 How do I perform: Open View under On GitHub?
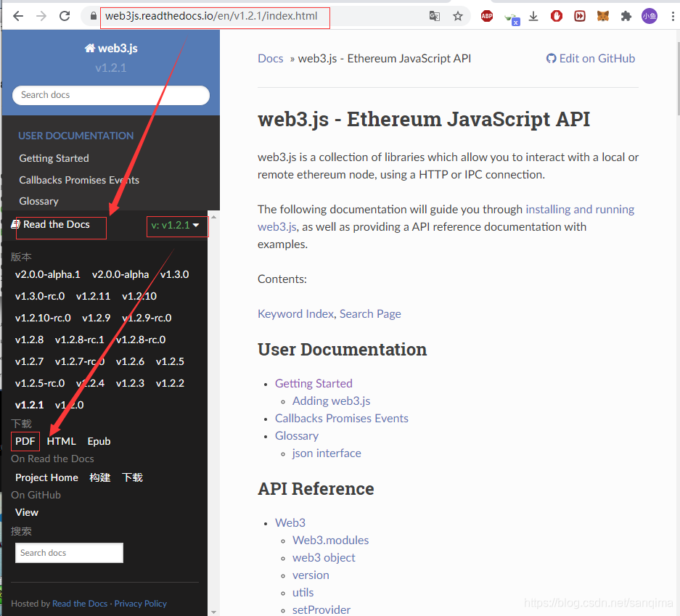pyautogui.click(x=26, y=512)
